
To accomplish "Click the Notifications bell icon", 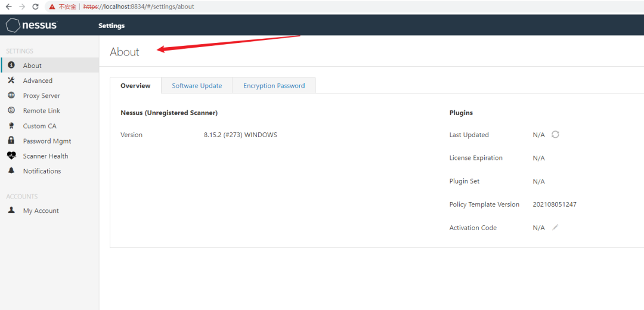I will (x=11, y=170).
